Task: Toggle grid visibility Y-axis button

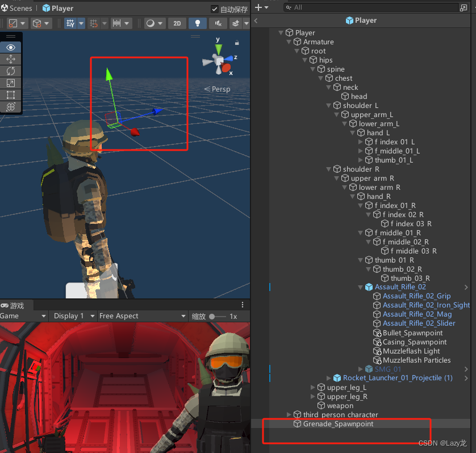Action: pyautogui.click(x=70, y=23)
